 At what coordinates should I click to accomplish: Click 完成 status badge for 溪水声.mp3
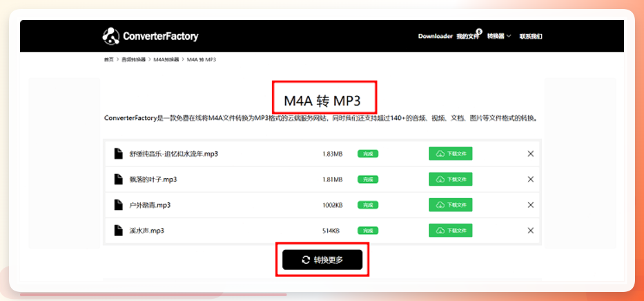[x=368, y=231]
